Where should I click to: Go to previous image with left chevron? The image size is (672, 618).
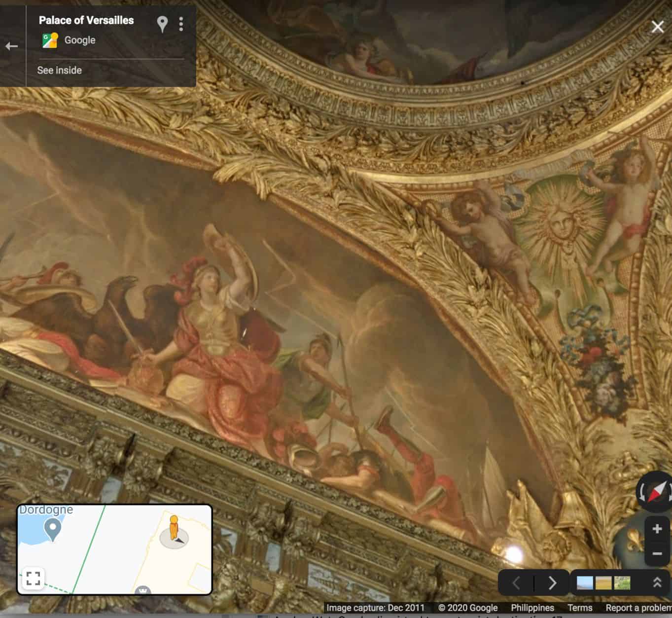point(516,583)
